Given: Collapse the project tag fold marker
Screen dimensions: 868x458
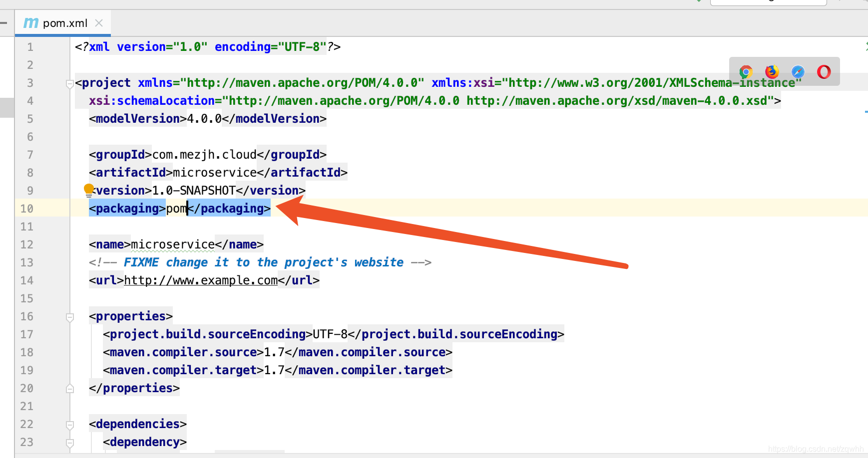Looking at the screenshot, I should click(x=70, y=84).
